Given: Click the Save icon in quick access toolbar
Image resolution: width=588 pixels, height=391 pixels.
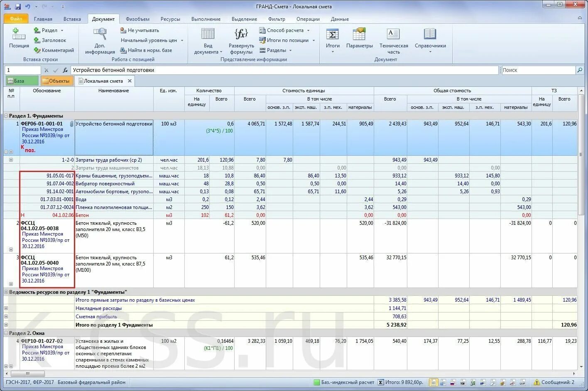Looking at the screenshot, I should point(18,7).
